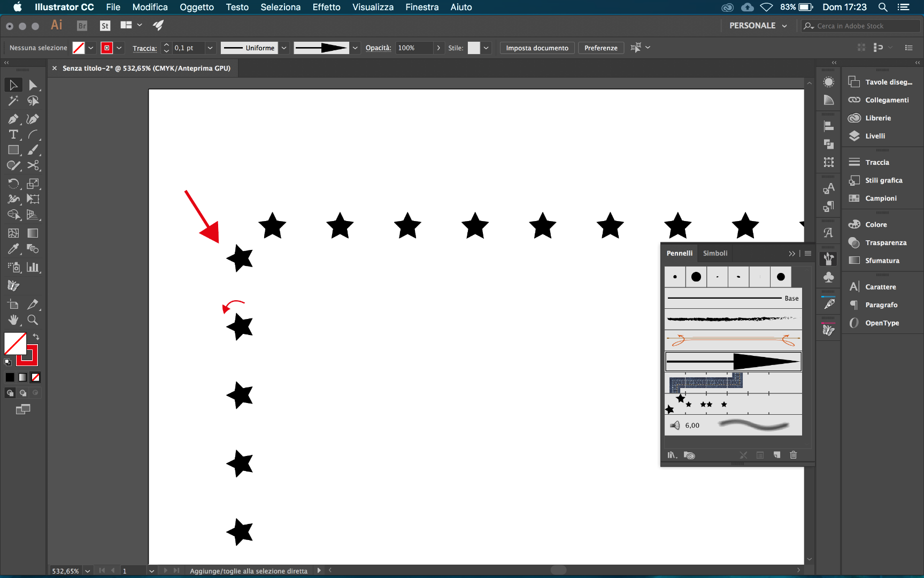Viewport: 924px width, 578px height.
Task: Open the Finestra menu
Action: (422, 7)
